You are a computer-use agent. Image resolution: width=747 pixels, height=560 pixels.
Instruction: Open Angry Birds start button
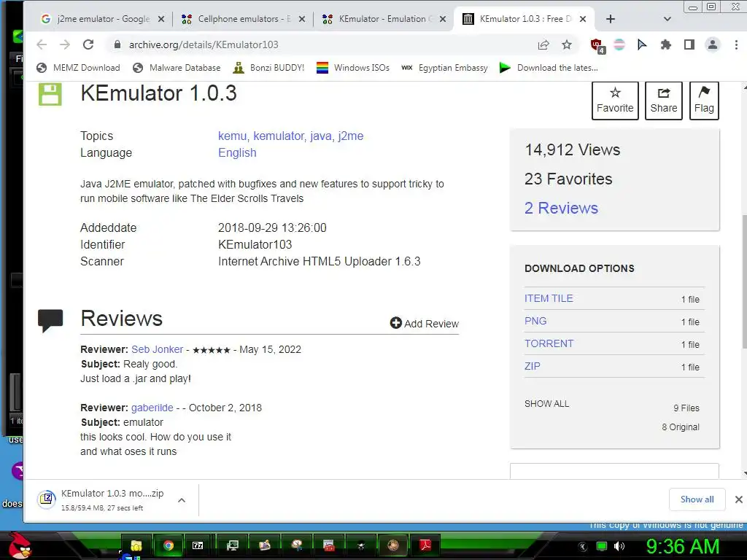(x=19, y=545)
